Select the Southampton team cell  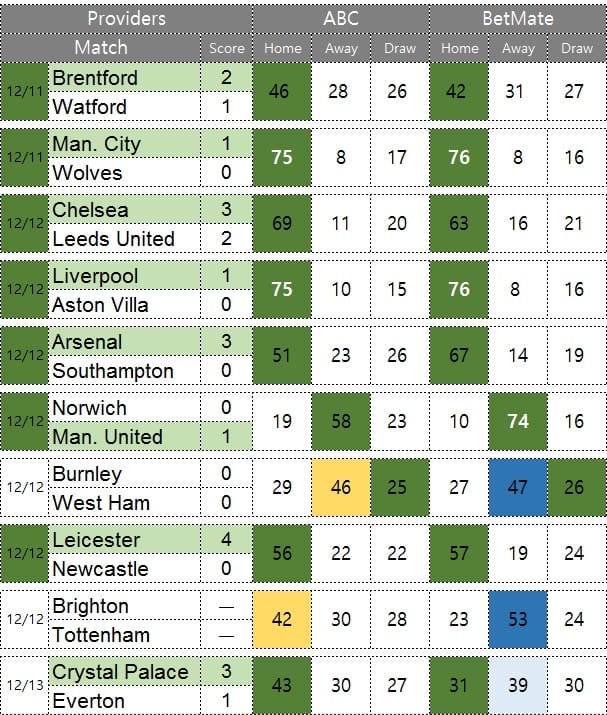coord(124,371)
